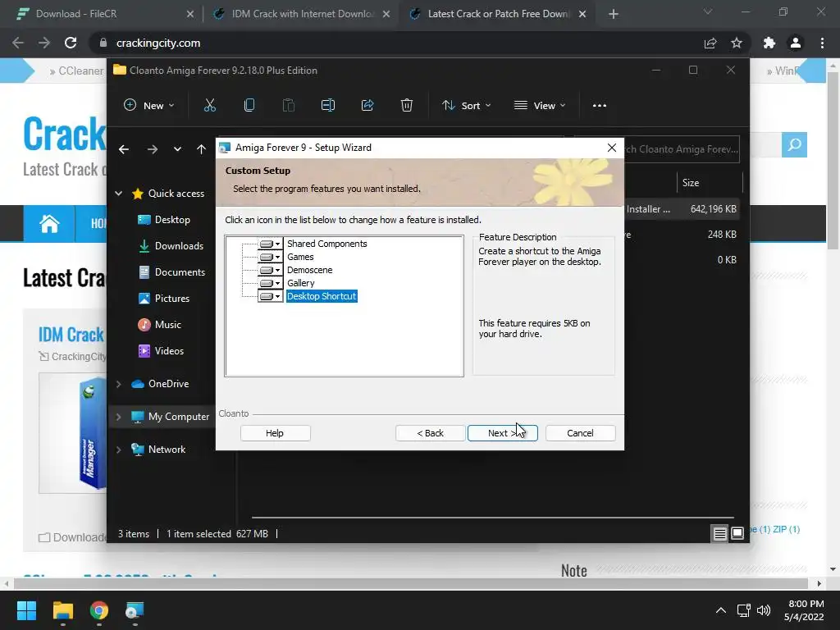Open the Sort dropdown in Explorer
840x630 pixels.
(466, 106)
